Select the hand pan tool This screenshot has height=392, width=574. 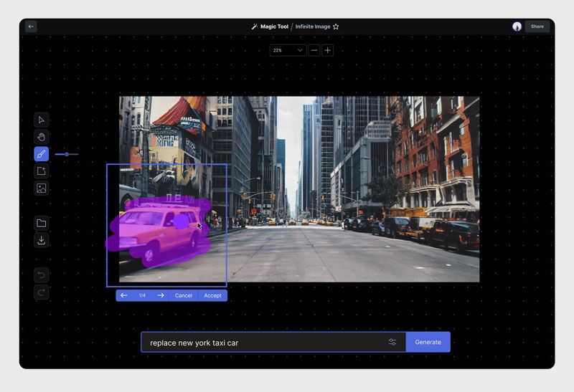click(41, 137)
